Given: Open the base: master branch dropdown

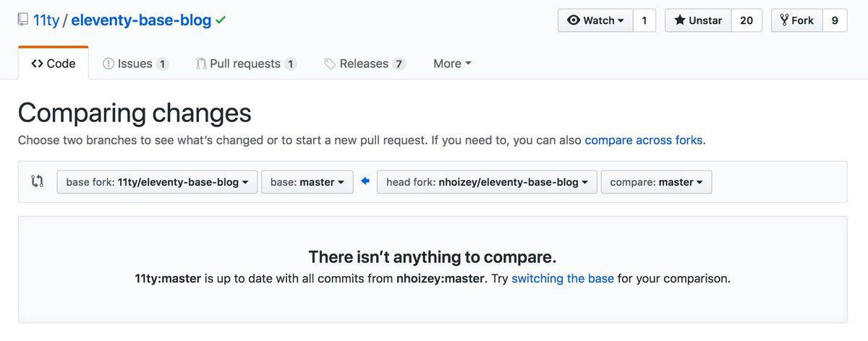Looking at the screenshot, I should [x=307, y=182].
